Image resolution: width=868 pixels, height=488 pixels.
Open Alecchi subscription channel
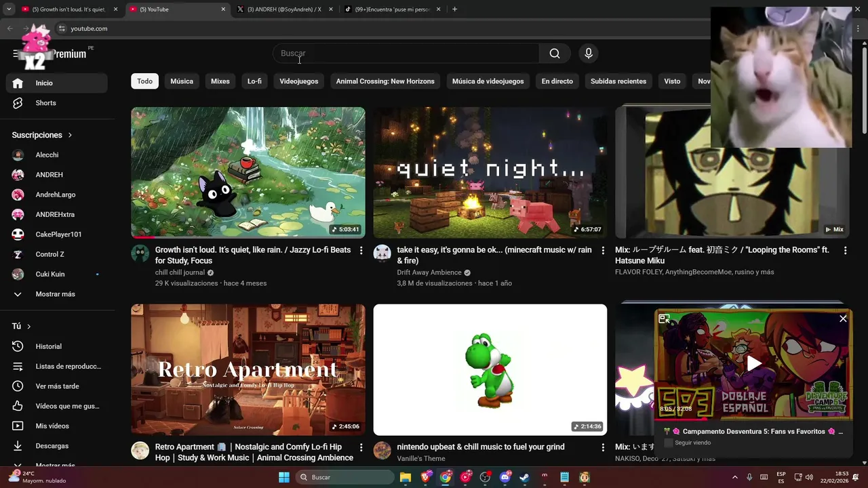(57, 155)
